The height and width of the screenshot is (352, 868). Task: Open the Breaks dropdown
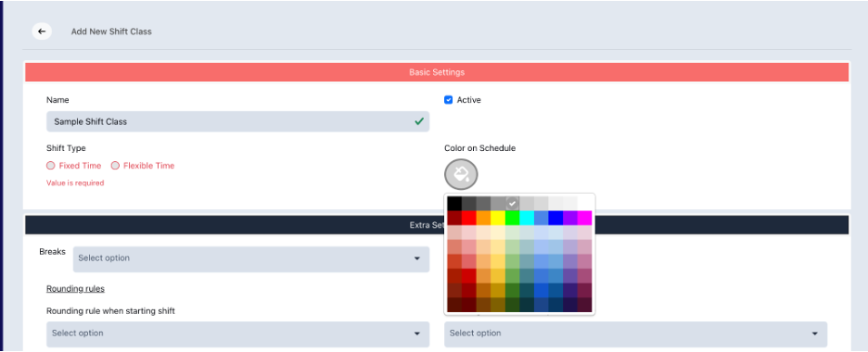coord(251,258)
